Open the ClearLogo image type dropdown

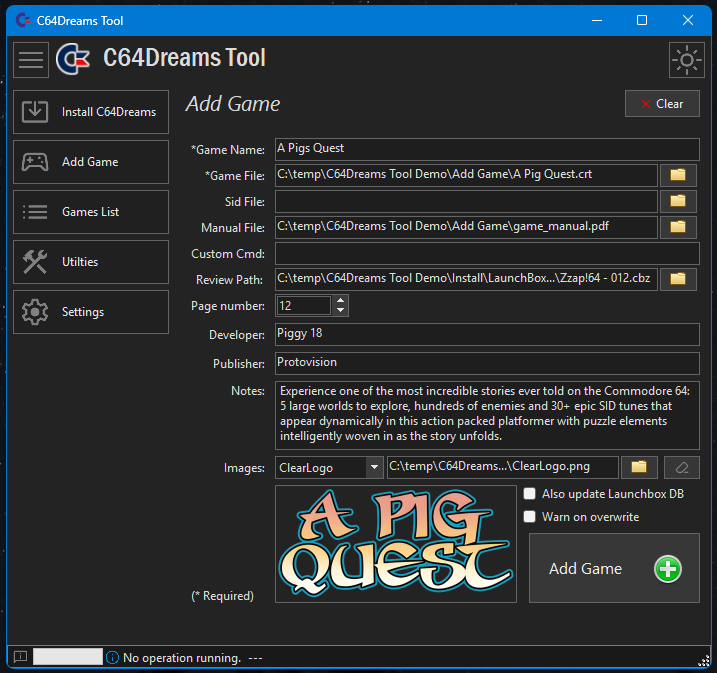pos(375,467)
